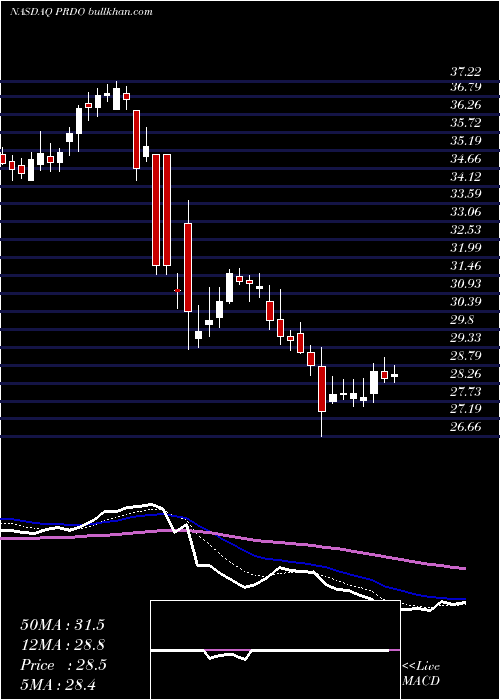500x700 pixels.
Task: Click the 29.8 price axis label
Action: pyautogui.click(x=462, y=320)
